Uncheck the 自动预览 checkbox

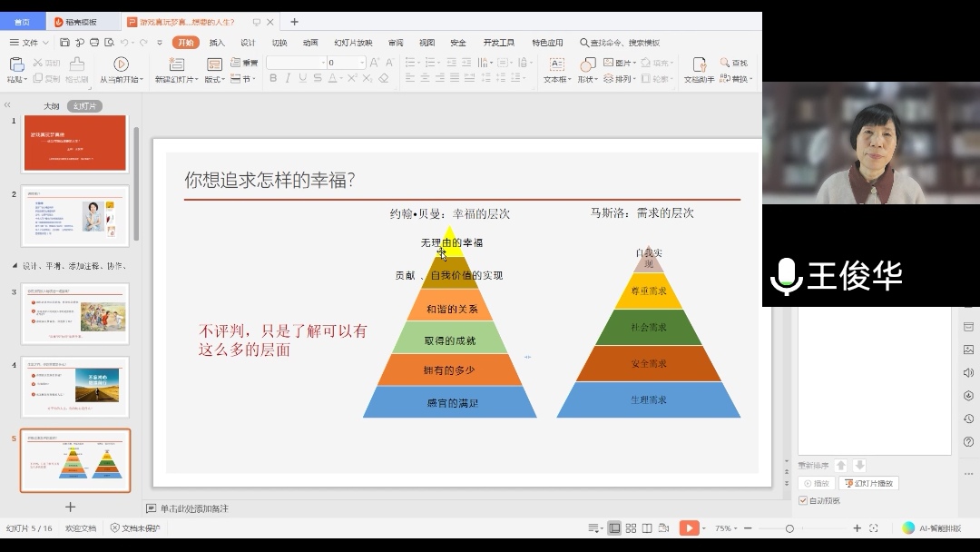[x=803, y=500]
